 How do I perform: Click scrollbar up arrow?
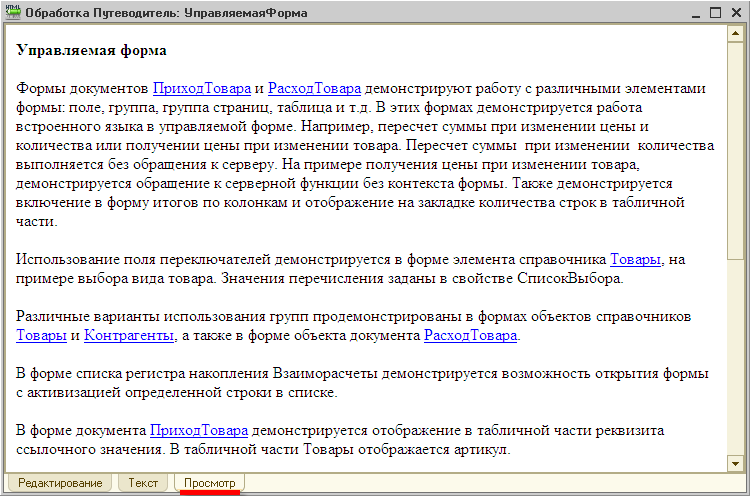pos(735,33)
